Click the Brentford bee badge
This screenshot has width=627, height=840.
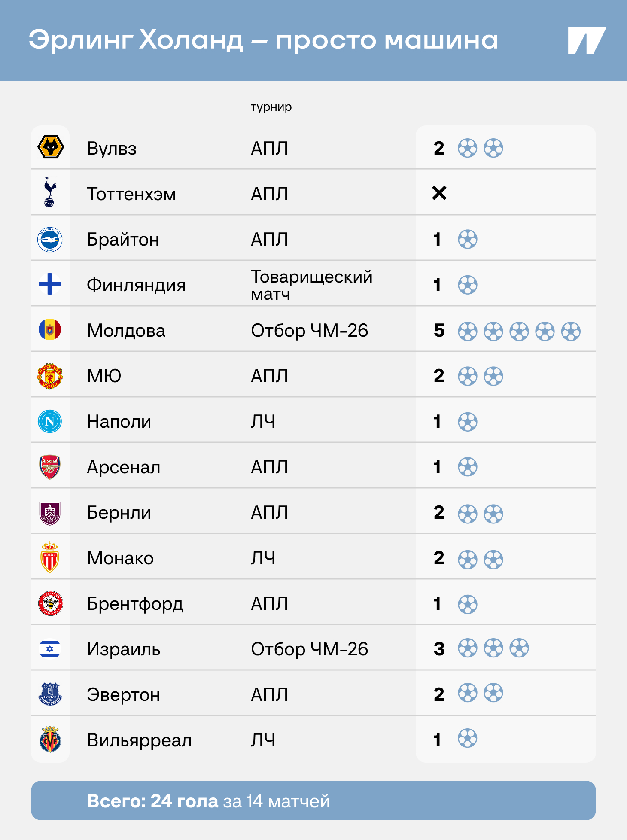(50, 603)
